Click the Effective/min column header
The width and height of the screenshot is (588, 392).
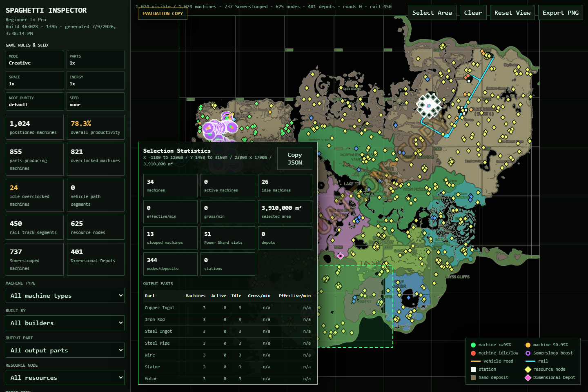pyautogui.click(x=294, y=296)
